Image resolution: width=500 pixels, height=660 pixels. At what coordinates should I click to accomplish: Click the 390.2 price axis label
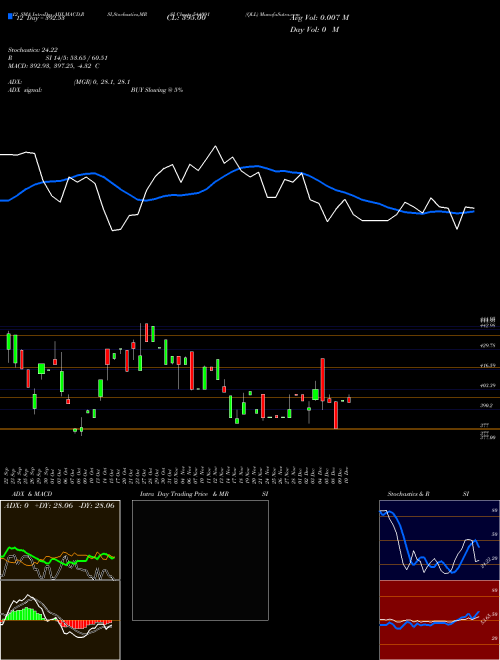487,406
